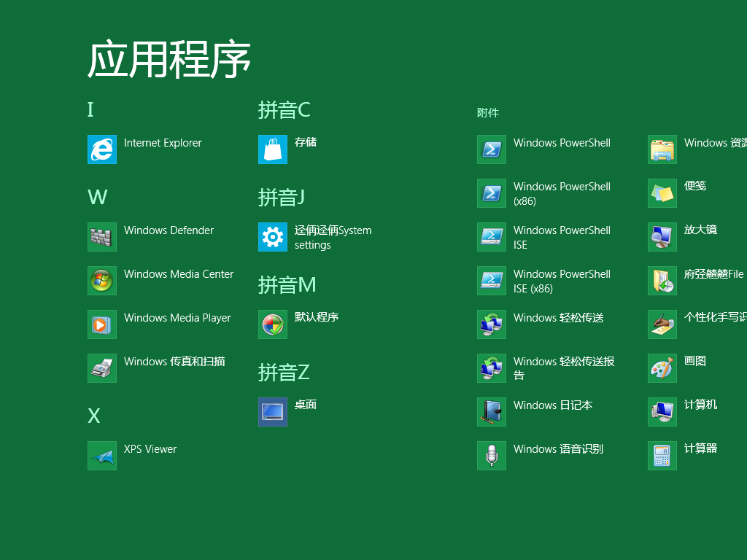
Task: Open the Windows 资源 explorer folder icon
Action: click(x=662, y=149)
